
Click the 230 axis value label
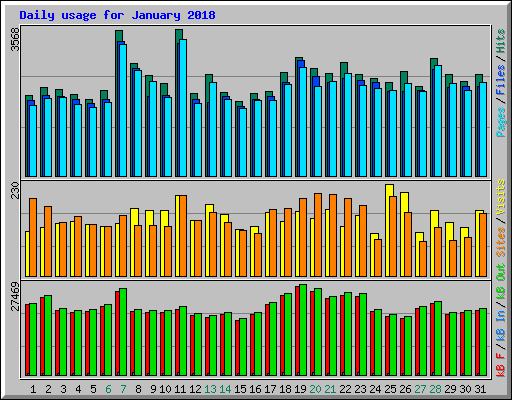click(15, 190)
